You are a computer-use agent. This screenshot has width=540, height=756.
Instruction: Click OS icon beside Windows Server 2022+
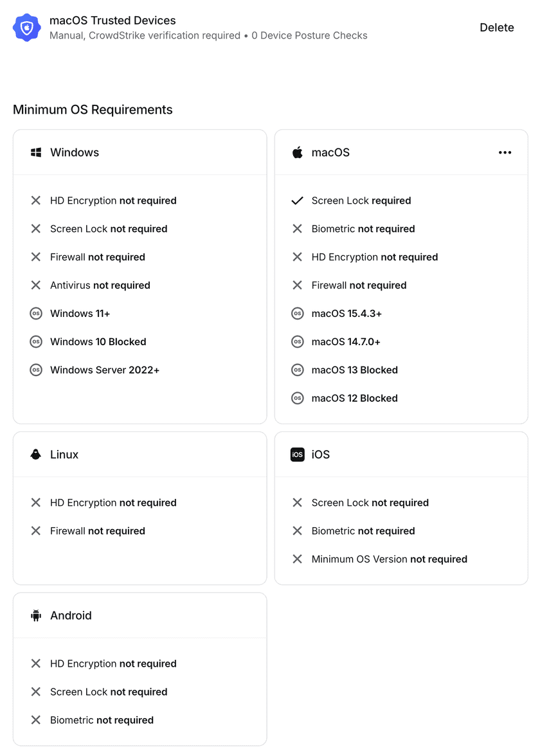point(36,370)
